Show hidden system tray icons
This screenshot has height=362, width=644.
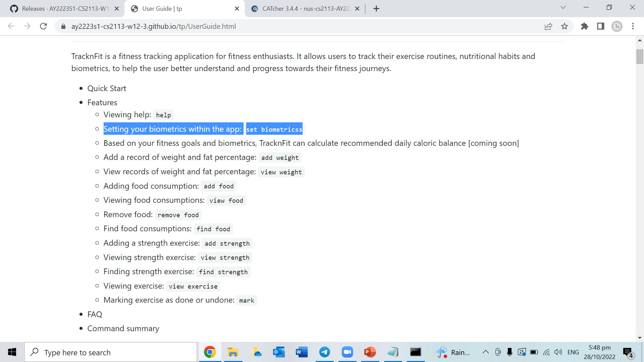coord(485,352)
